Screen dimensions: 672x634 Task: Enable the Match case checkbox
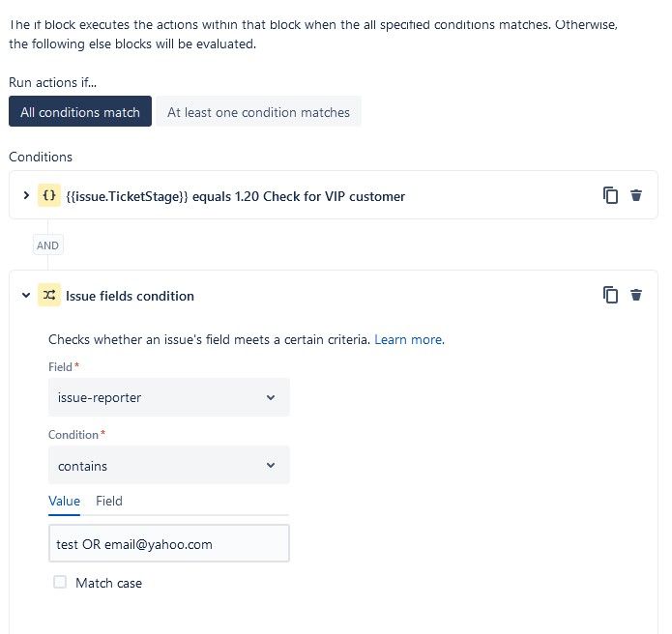point(60,583)
